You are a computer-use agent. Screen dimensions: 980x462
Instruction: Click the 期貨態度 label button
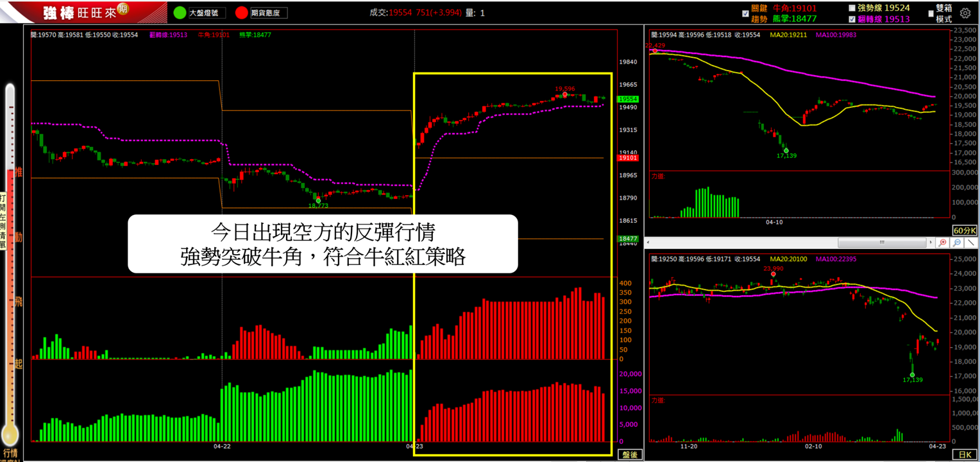pos(269,13)
